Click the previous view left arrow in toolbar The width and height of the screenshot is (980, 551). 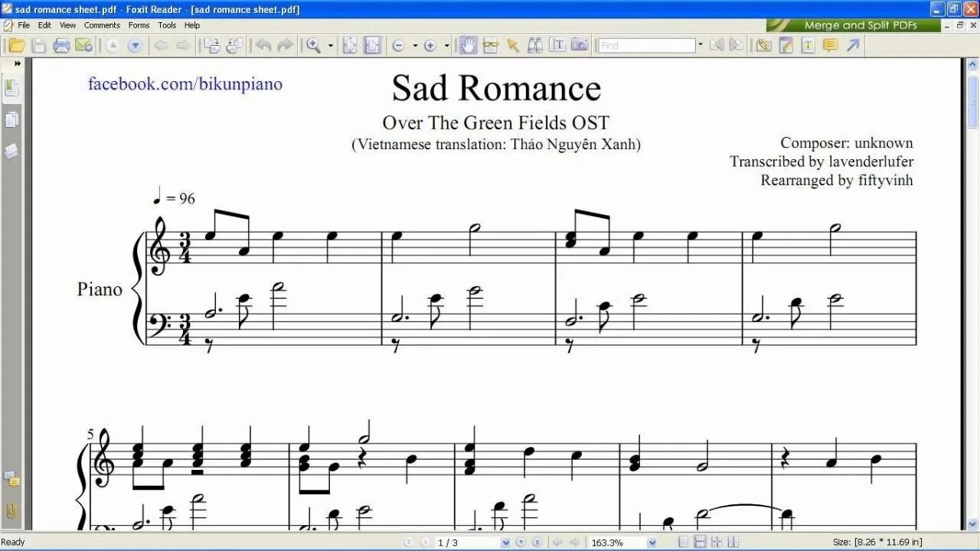(161, 45)
